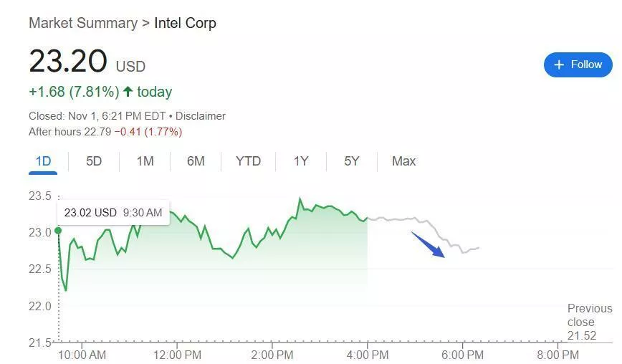Click the 4:00 PM axis label

tap(368, 354)
